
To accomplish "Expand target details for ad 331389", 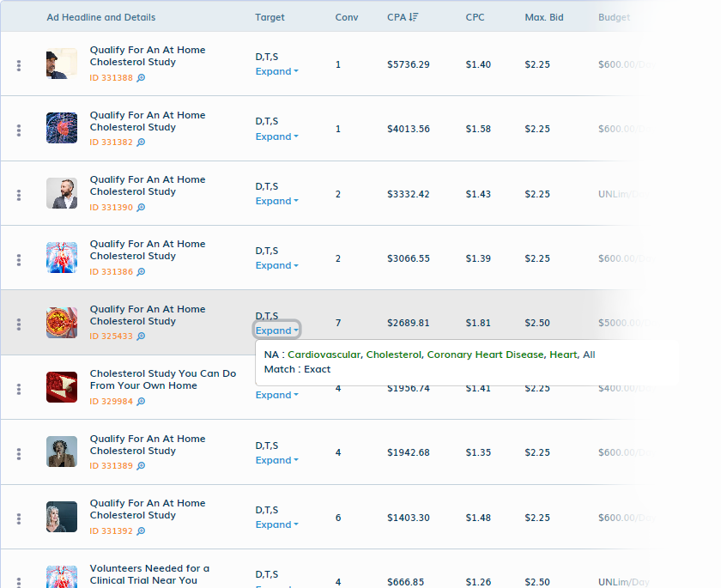I will [x=276, y=460].
